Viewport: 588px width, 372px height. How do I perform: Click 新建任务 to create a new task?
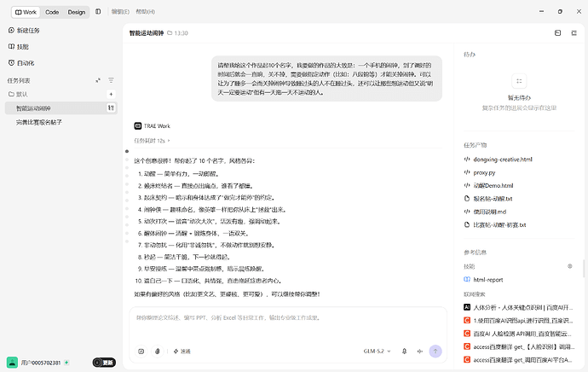point(24,31)
